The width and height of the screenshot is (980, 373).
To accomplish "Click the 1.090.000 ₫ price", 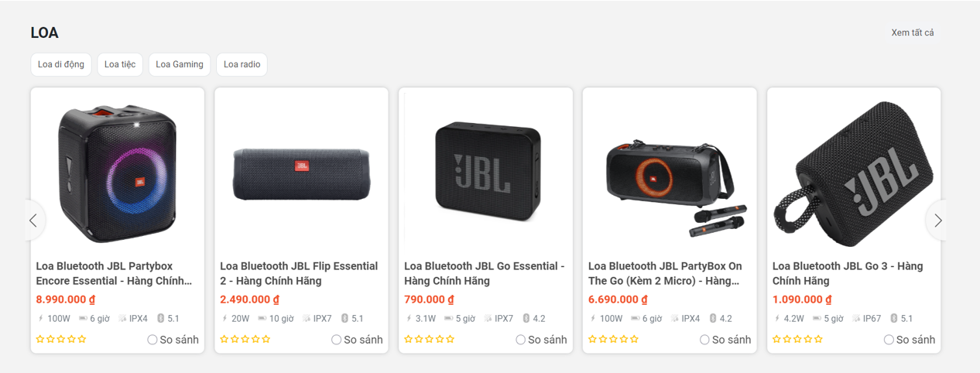I will pos(802,299).
